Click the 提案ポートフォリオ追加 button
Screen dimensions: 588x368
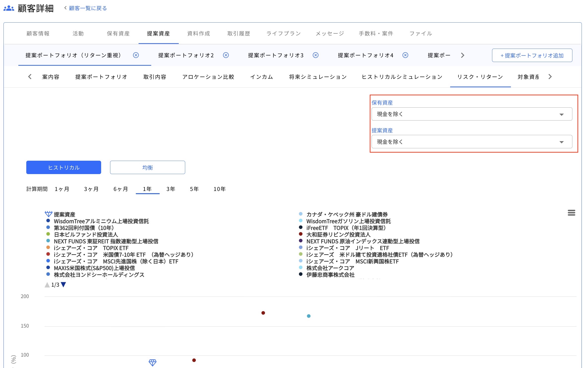[x=532, y=55]
